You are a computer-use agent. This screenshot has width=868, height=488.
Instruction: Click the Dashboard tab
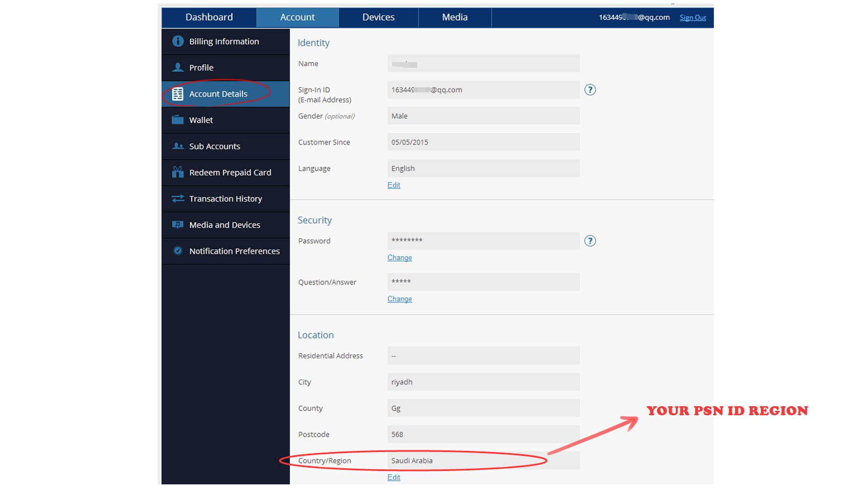[210, 17]
